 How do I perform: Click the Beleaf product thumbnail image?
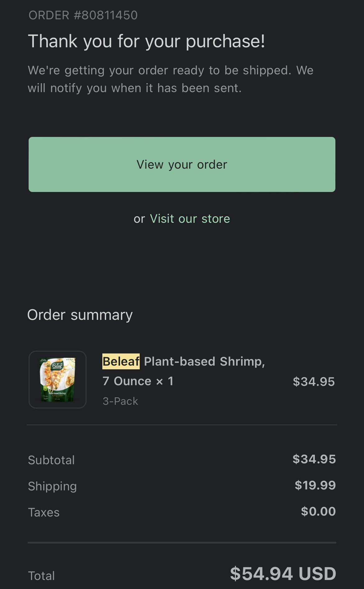pos(58,379)
